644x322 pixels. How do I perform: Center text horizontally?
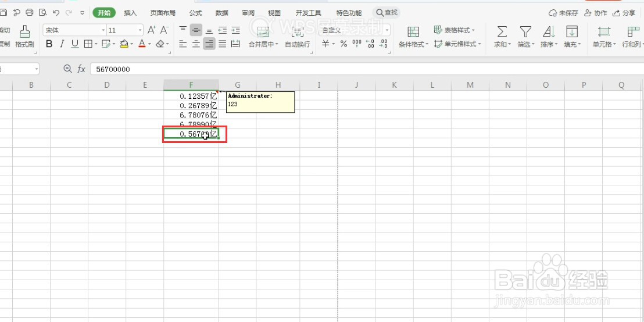196,44
